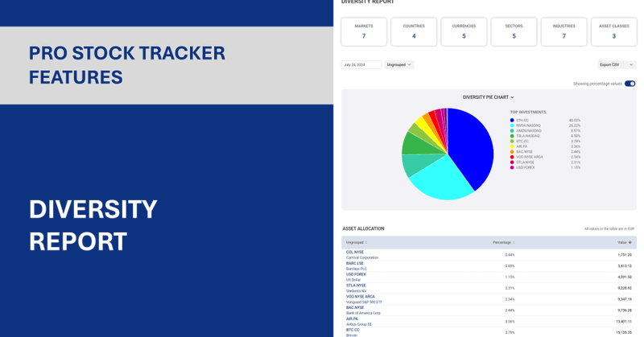Select the Industries 7 summary card

[564, 31]
